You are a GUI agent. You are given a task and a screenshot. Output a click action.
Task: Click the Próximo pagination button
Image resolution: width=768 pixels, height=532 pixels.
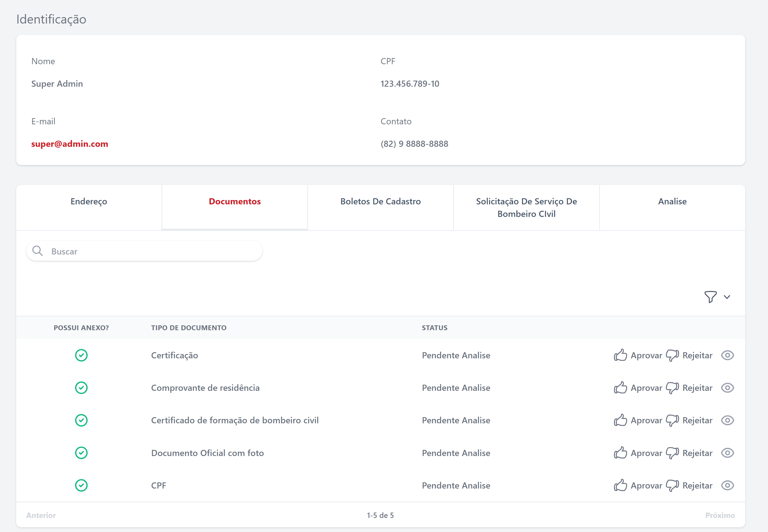tap(720, 515)
